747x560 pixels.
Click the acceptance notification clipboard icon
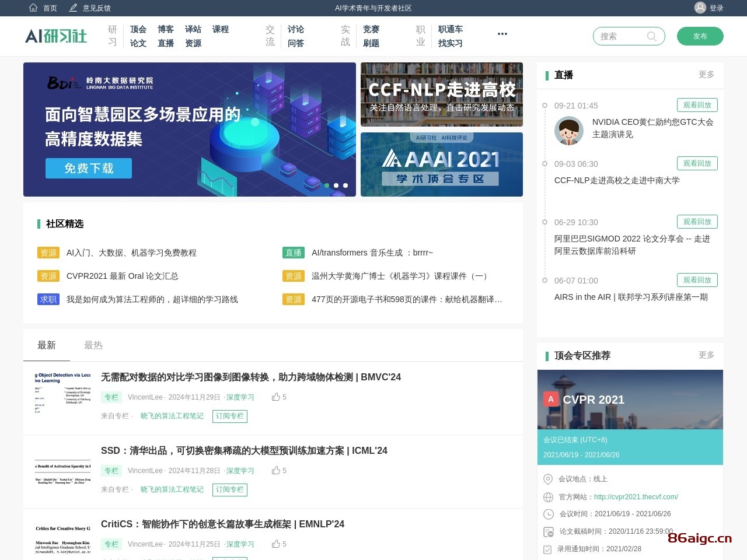click(547, 549)
